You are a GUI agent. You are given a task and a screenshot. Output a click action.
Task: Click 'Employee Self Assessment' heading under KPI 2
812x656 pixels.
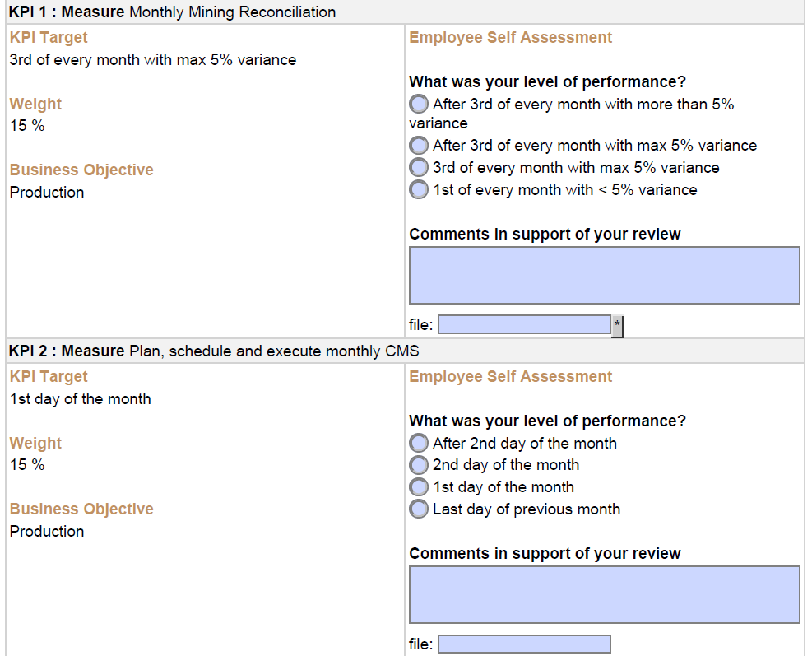click(511, 376)
